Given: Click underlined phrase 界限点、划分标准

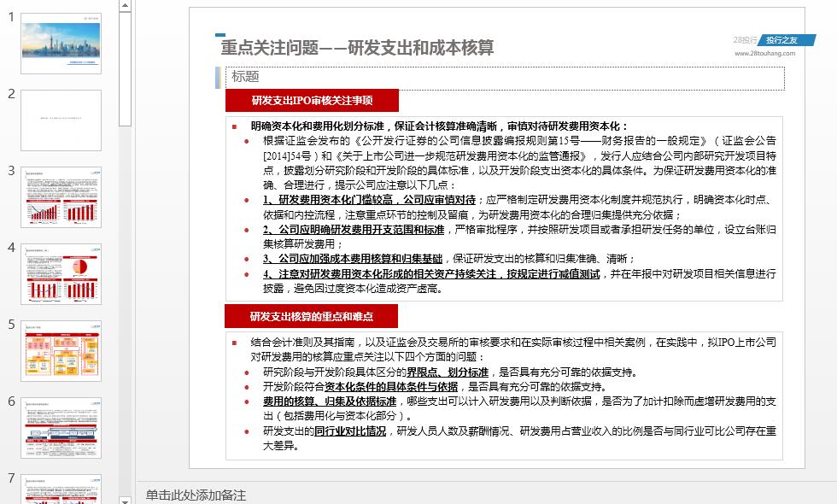Looking at the screenshot, I should 448,372.
